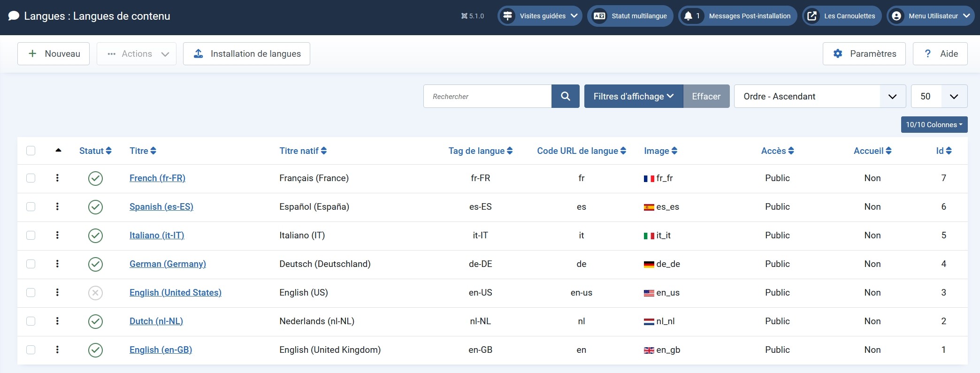Open the Menu Utilisateur dropdown
Image resolution: width=980 pixels, height=373 pixels.
[930, 16]
